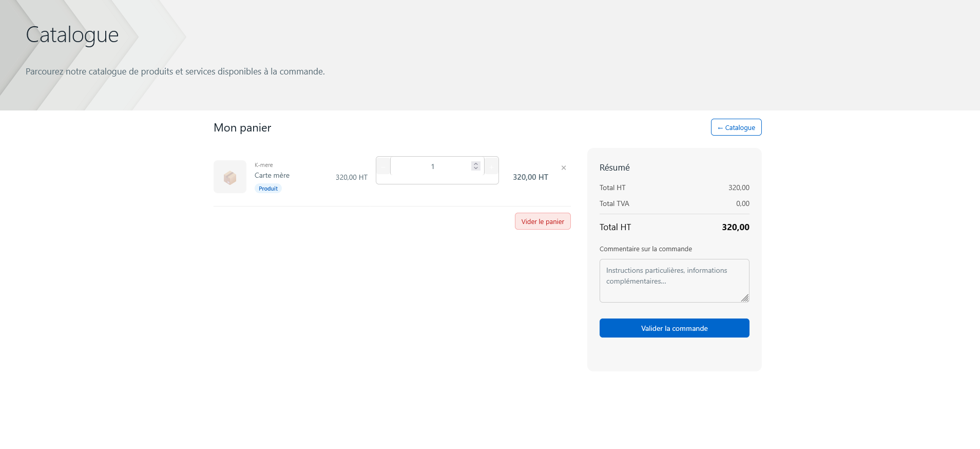Click the large Catalogue page title
This screenshot has height=449, width=980.
(72, 35)
